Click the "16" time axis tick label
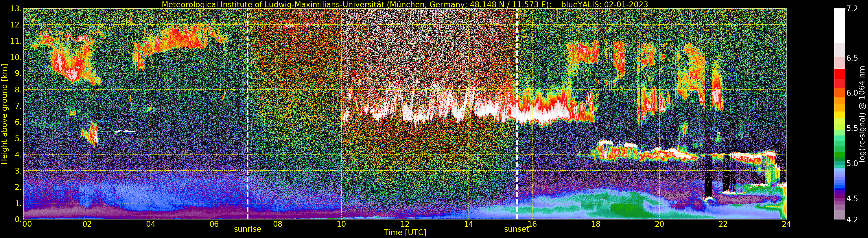Viewport: 868px width, 238px height. click(x=532, y=224)
